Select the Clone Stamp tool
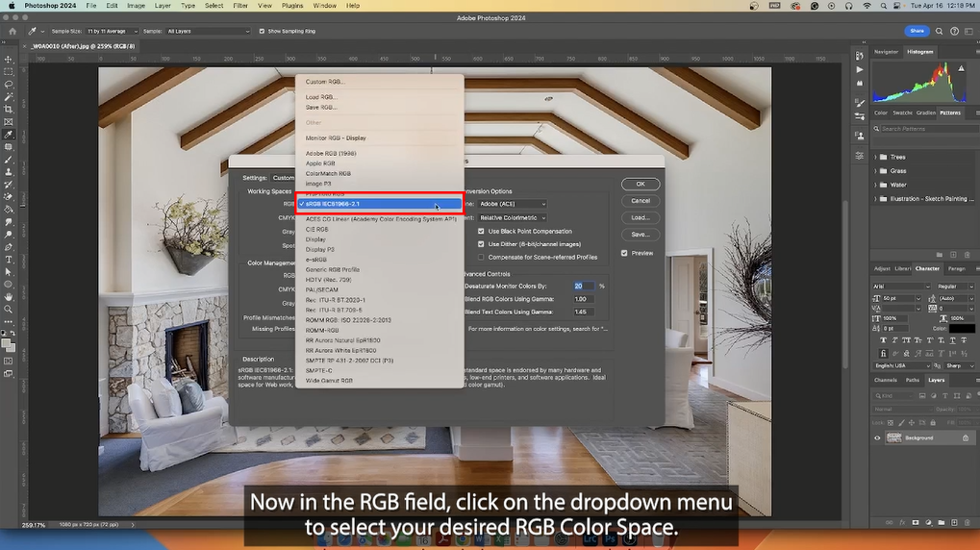980x550 pixels. tap(9, 172)
